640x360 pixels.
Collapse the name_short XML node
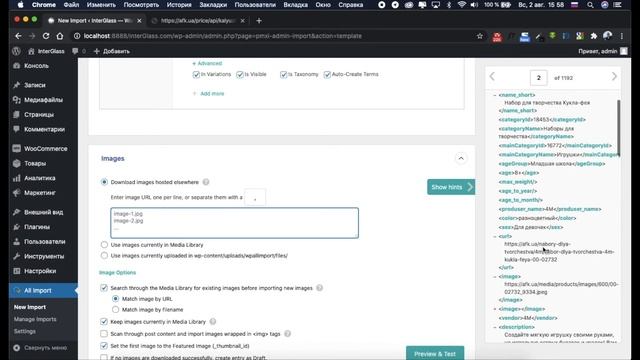pyautogui.click(x=495, y=95)
